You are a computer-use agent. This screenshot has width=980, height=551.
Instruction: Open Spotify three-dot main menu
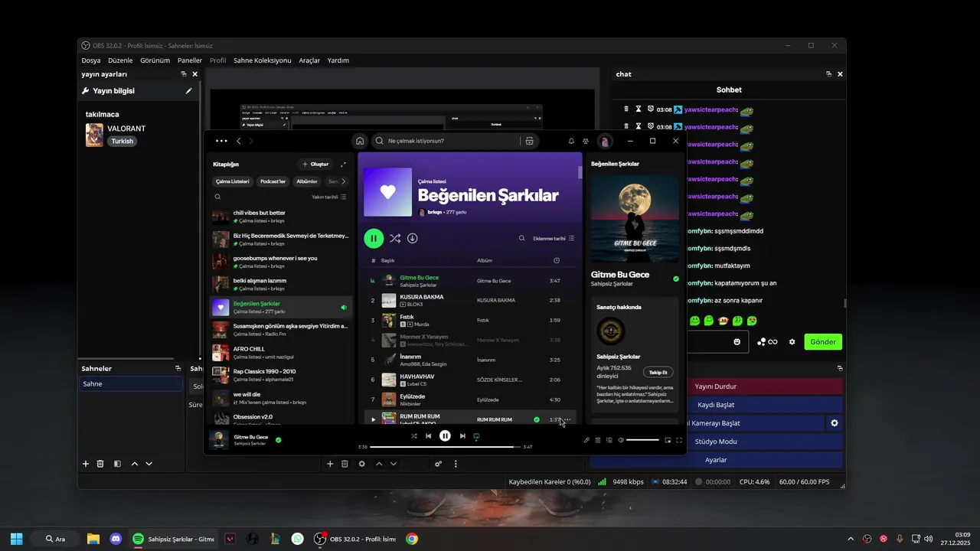click(x=221, y=141)
